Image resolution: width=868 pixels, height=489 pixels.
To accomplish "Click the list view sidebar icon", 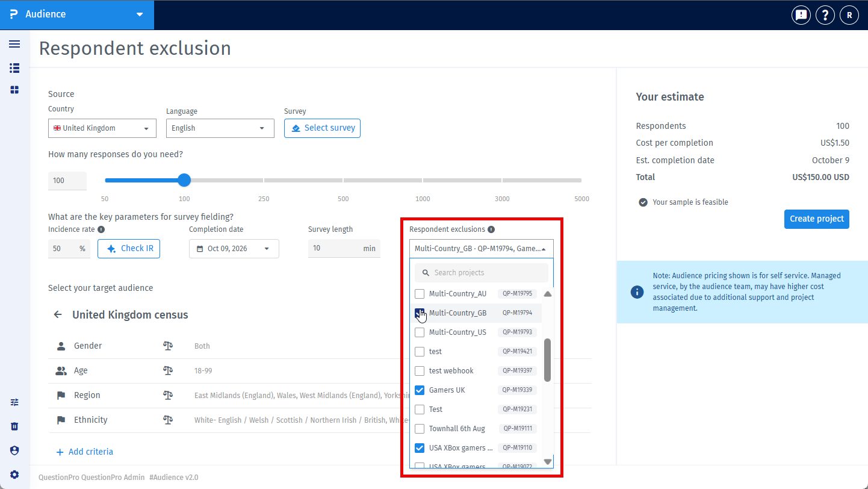I will [14, 68].
